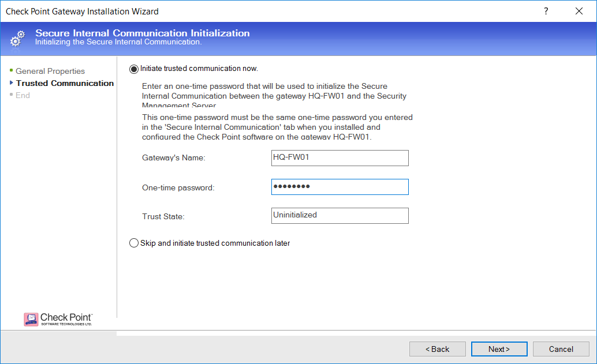
Task: Click the End step in sidebar
Action: pyautogui.click(x=23, y=95)
